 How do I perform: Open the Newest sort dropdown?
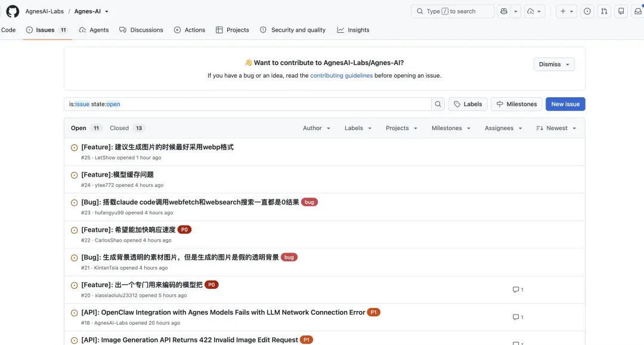click(556, 128)
